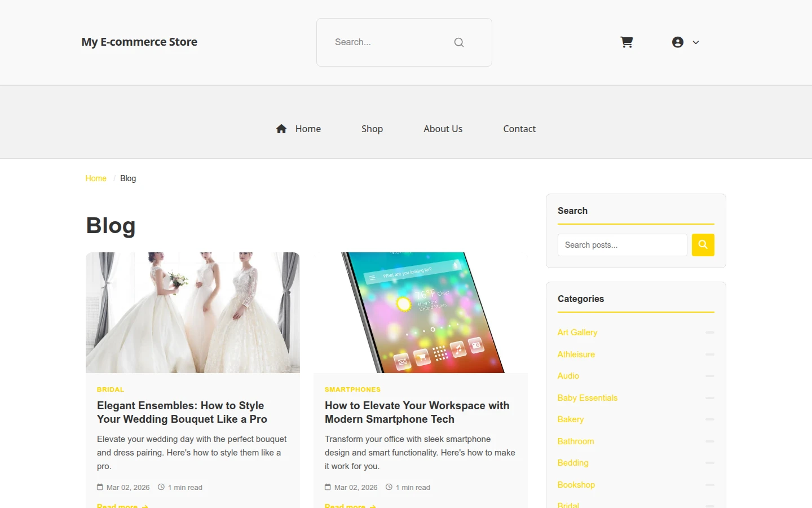Focus the header Search... field
The image size is (812, 508).
pos(404,42)
